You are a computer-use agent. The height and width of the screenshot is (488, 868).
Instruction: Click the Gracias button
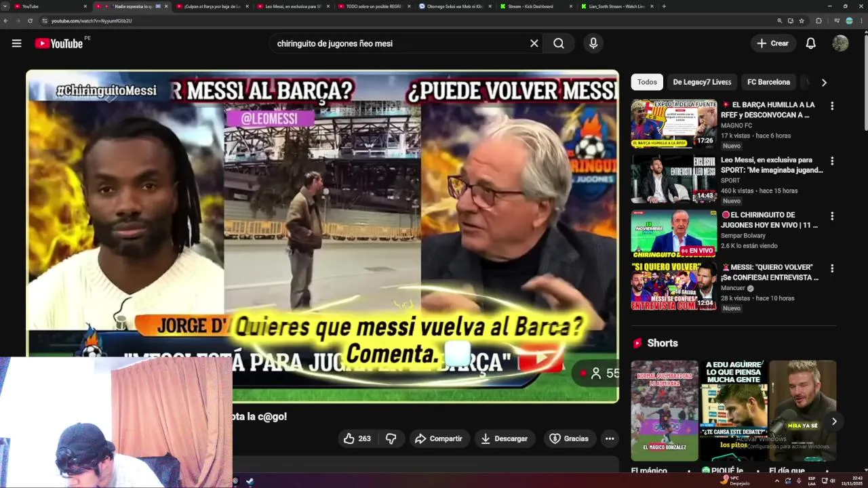point(569,439)
